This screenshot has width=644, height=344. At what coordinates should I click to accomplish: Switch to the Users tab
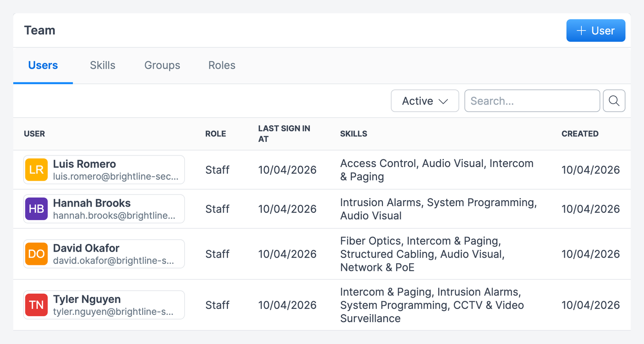coord(43,65)
